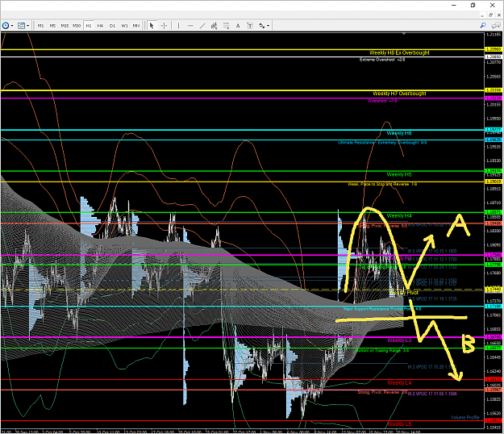This screenshot has height=434, width=504.
Task: Switch chart to M15 timeframe
Action: [65, 25]
